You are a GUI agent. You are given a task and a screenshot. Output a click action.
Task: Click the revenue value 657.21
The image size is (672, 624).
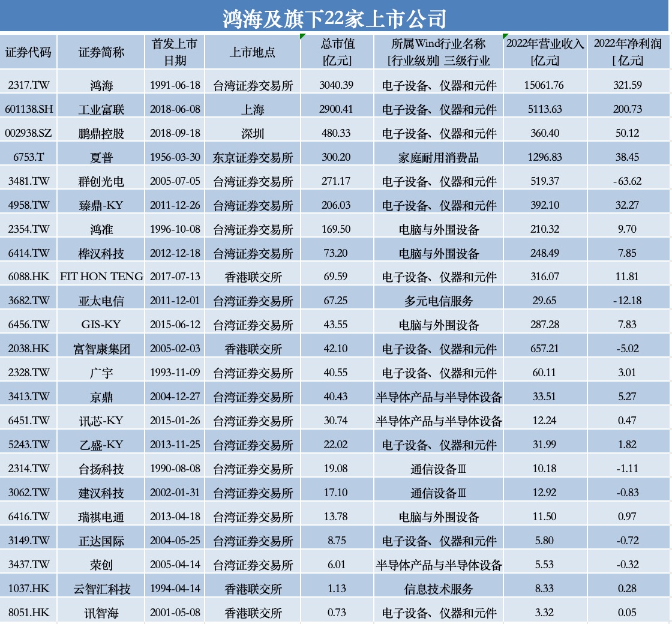tap(545, 349)
